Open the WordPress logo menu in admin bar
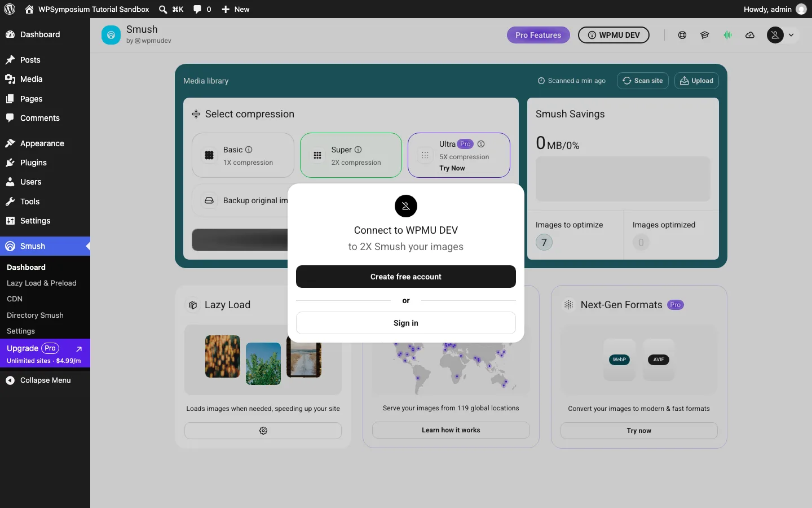The image size is (812, 508). click(x=10, y=9)
